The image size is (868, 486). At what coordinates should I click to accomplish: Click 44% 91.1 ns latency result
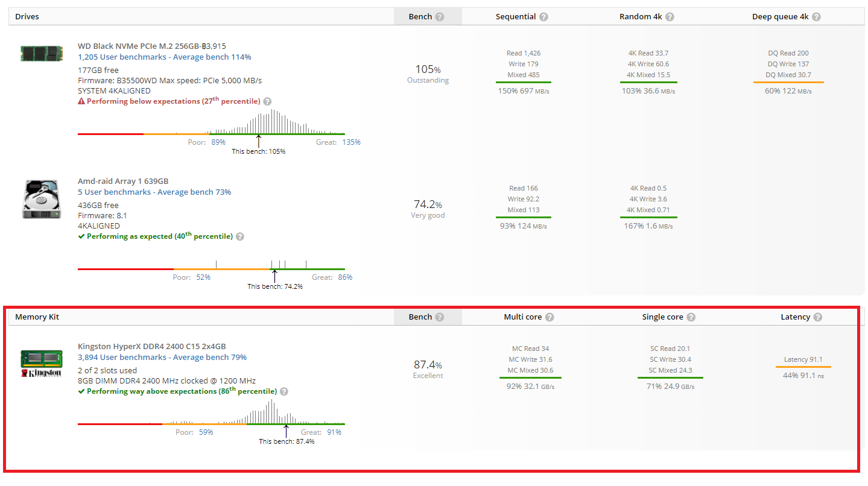803,376
